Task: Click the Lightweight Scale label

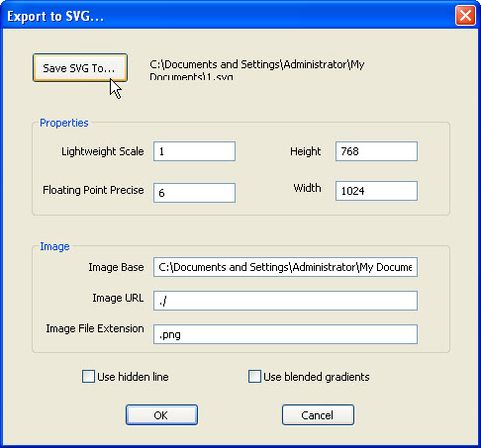Action: [x=103, y=151]
